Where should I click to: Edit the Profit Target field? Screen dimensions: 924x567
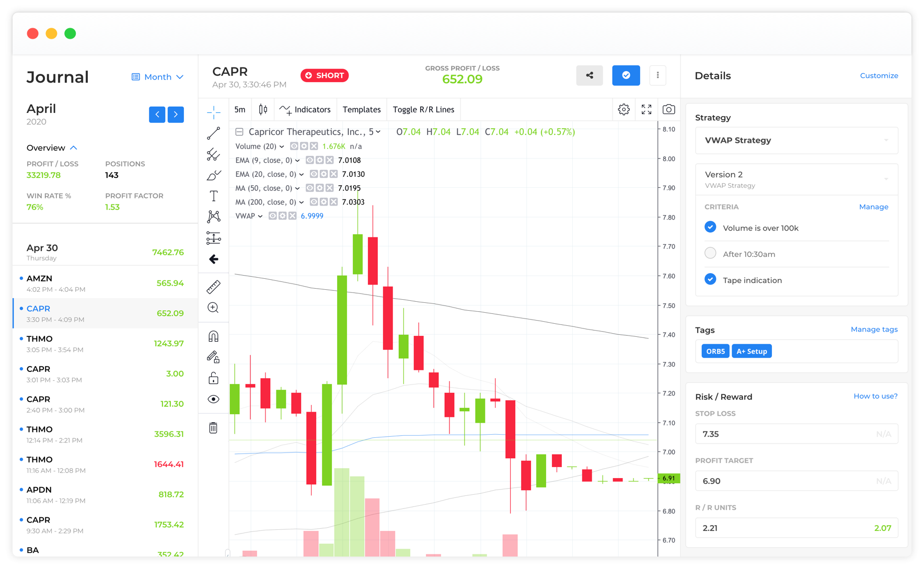tap(796, 481)
